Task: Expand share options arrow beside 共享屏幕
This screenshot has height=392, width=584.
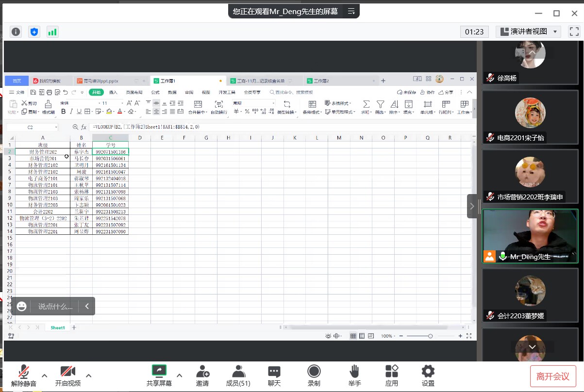Action: 179,376
